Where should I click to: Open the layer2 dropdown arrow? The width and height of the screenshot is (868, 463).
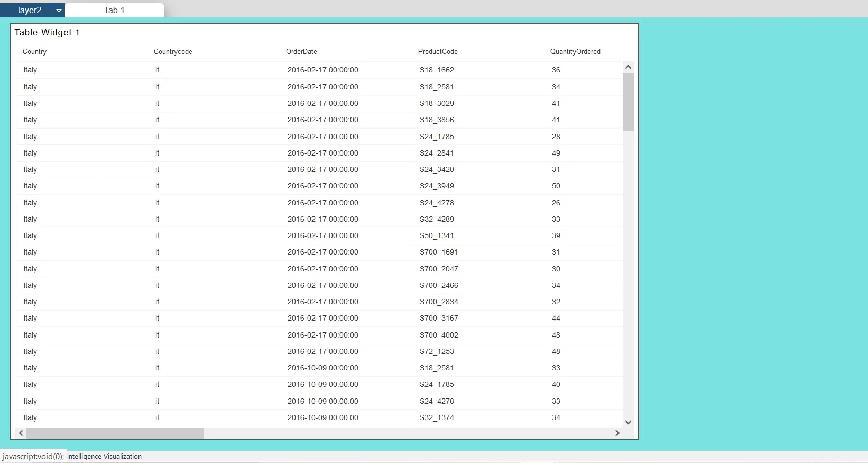pos(59,11)
